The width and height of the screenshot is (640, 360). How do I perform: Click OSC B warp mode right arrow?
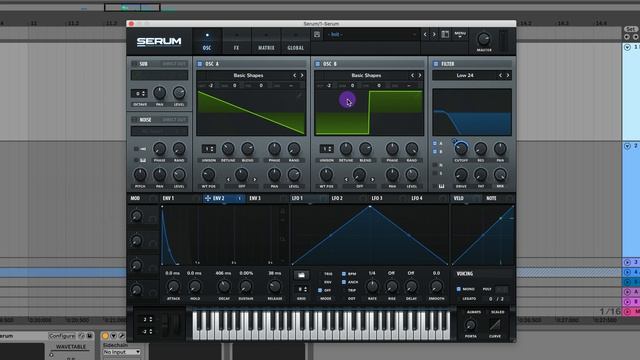[x=373, y=180]
